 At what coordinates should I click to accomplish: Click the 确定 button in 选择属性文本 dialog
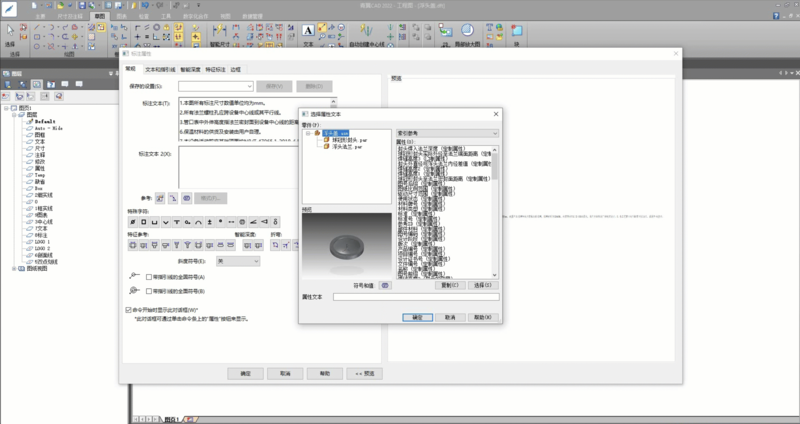click(x=418, y=316)
